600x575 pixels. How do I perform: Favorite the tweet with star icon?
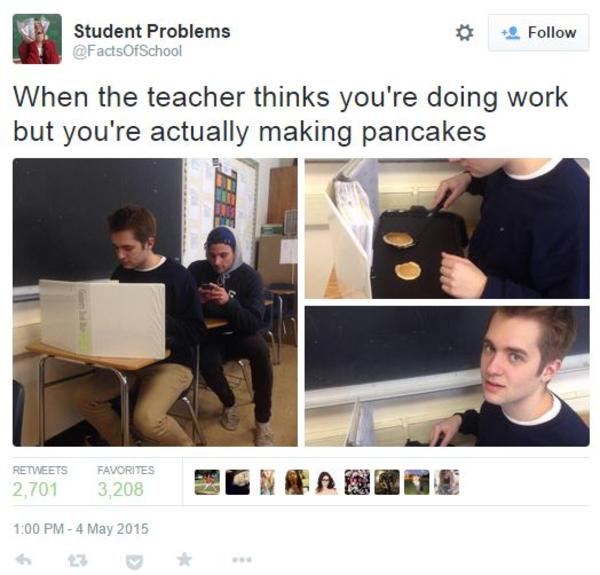(x=184, y=559)
